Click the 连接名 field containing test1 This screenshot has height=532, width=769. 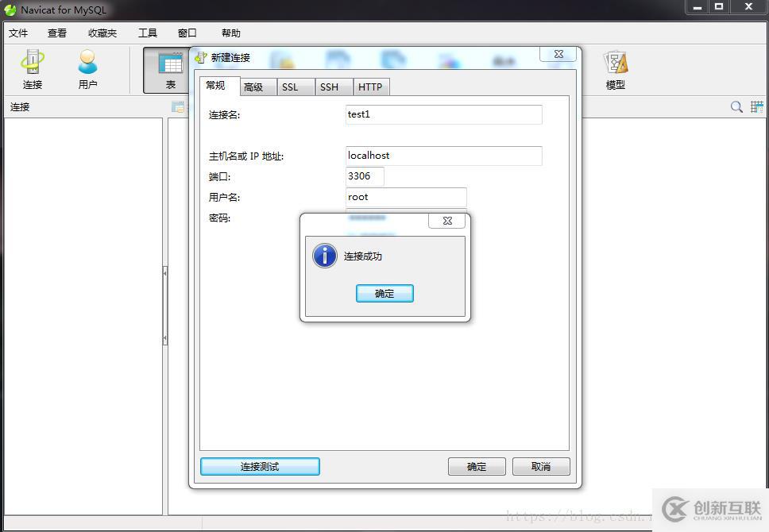pos(443,114)
